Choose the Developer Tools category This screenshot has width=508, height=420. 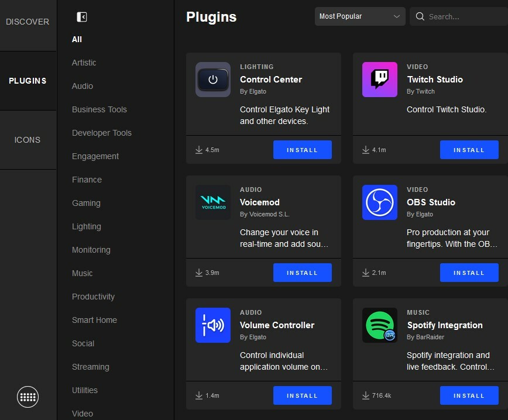(x=102, y=133)
